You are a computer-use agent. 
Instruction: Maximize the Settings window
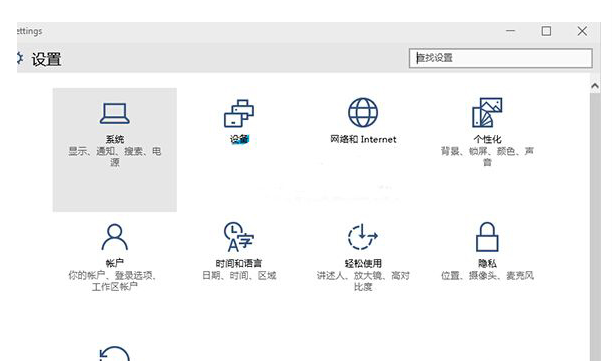pyautogui.click(x=546, y=31)
